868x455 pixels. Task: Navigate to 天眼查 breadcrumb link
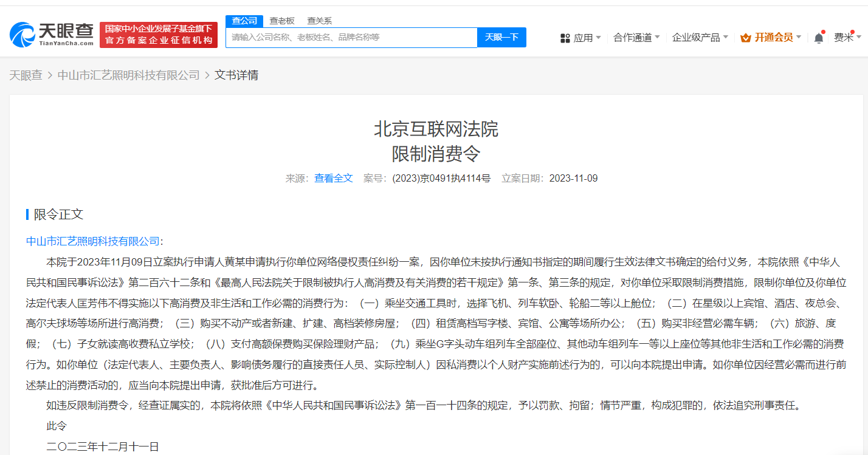[x=26, y=74]
